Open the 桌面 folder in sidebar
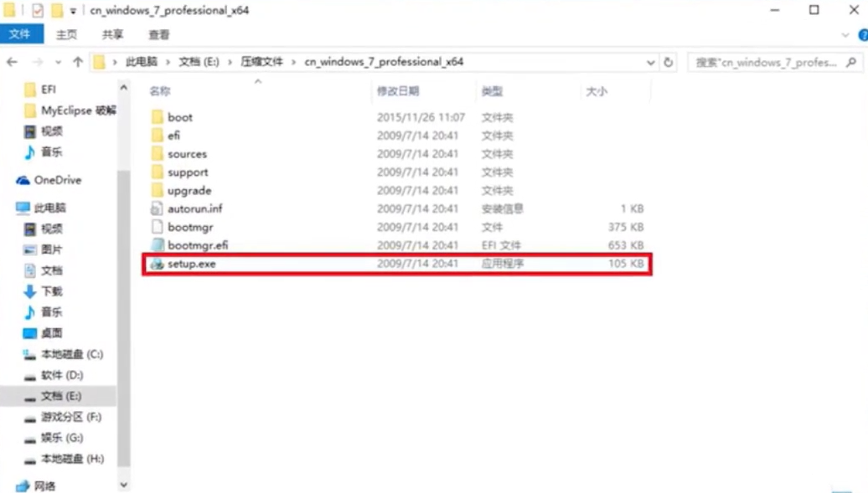This screenshot has width=868, height=493. click(43, 333)
